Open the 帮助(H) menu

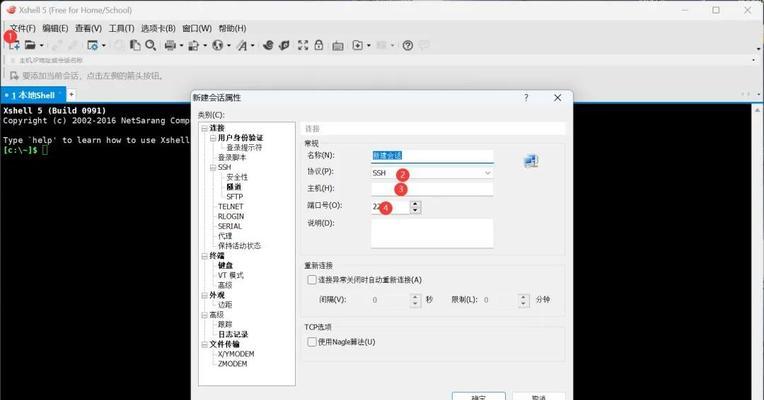[x=232, y=28]
